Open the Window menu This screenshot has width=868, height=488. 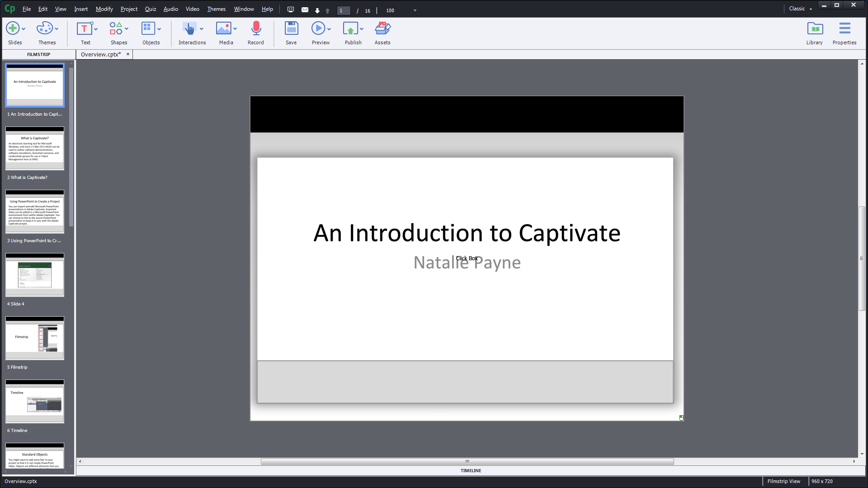[244, 9]
